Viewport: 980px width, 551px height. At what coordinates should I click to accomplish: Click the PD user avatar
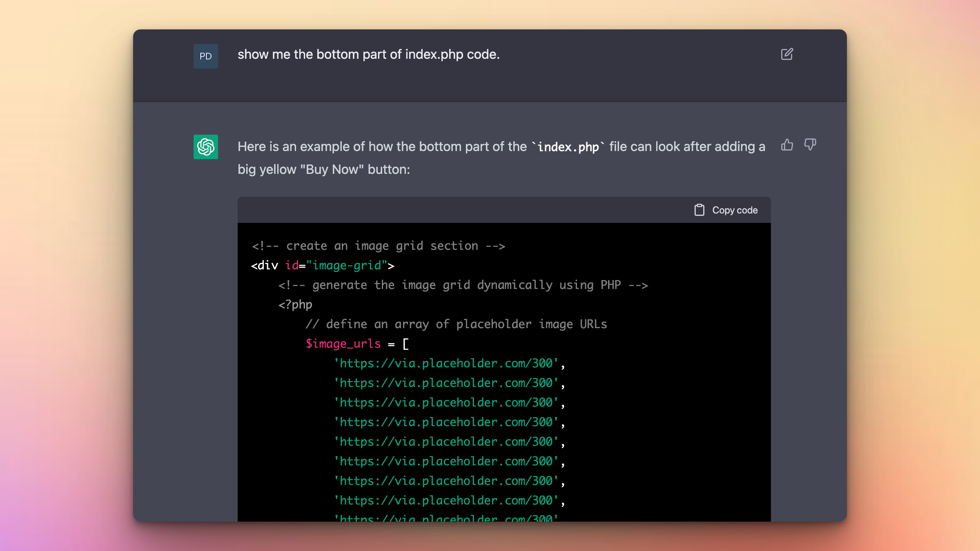[x=205, y=56]
